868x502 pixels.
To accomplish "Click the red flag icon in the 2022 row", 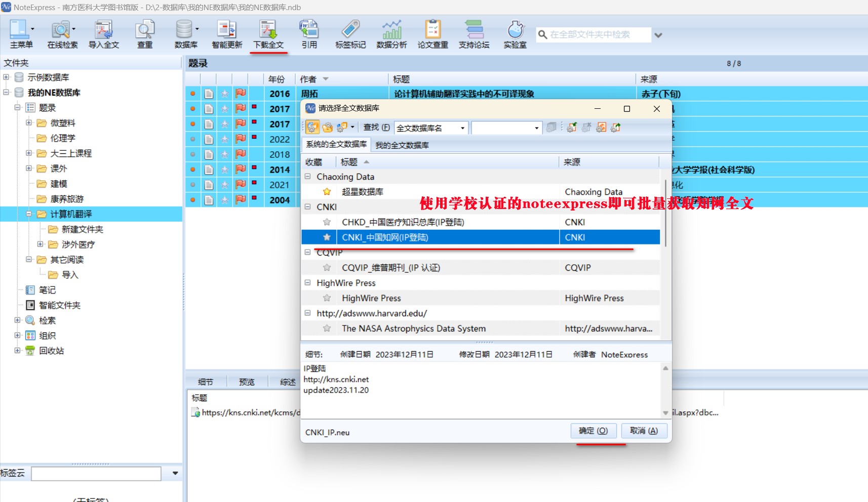I will [241, 139].
